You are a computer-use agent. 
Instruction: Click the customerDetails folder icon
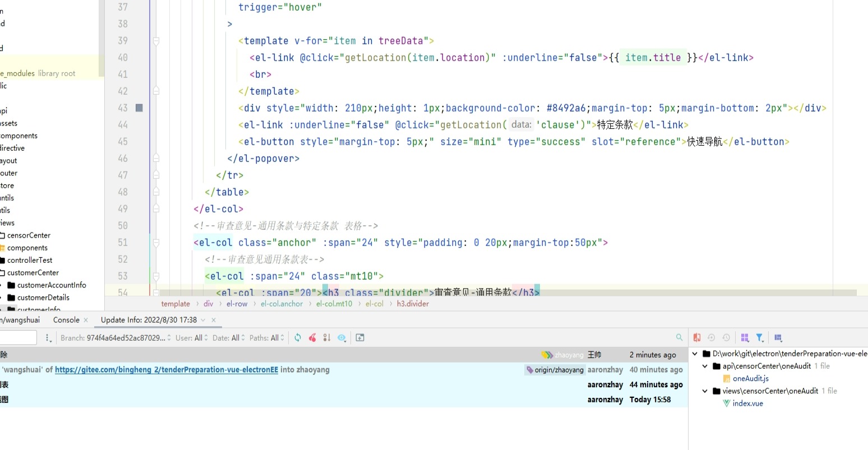[11, 298]
